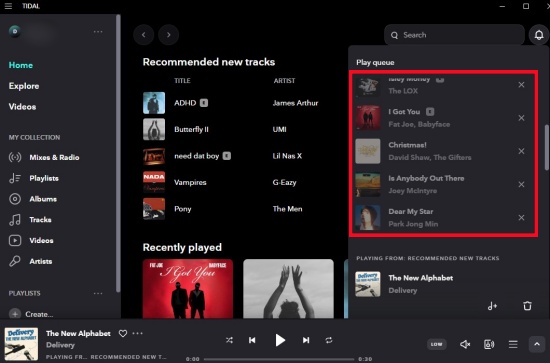Play the track Vampires
550x363 pixels.
coord(190,182)
